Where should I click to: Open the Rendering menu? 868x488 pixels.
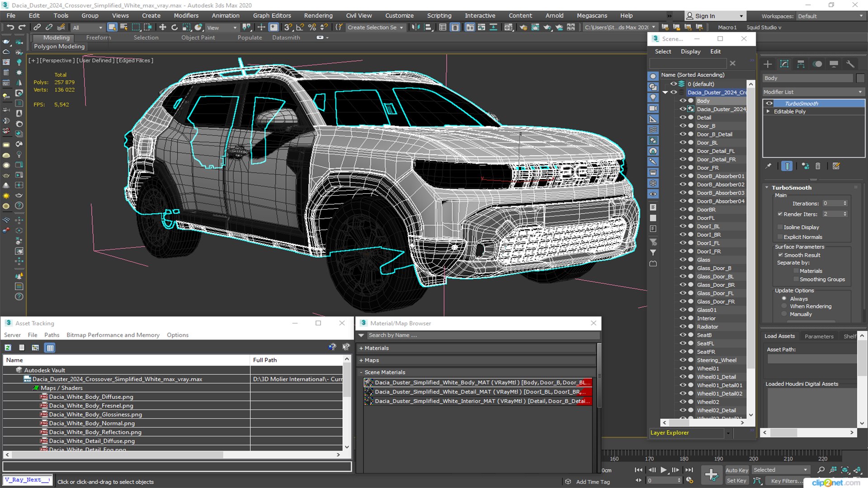pos(318,15)
